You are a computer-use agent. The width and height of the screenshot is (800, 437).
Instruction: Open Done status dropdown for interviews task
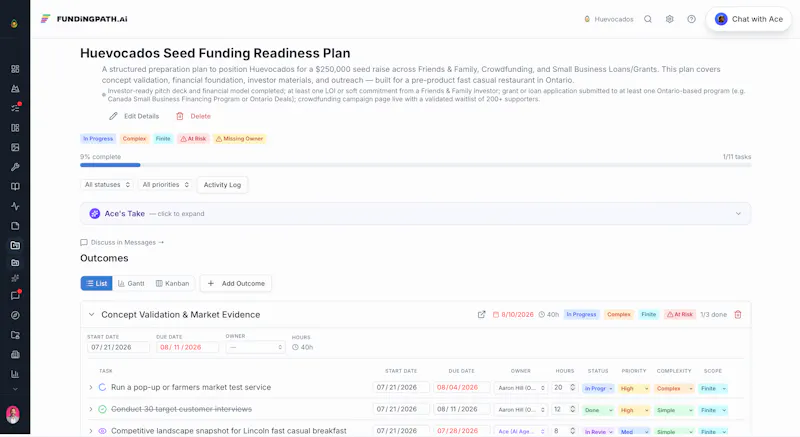(598, 410)
